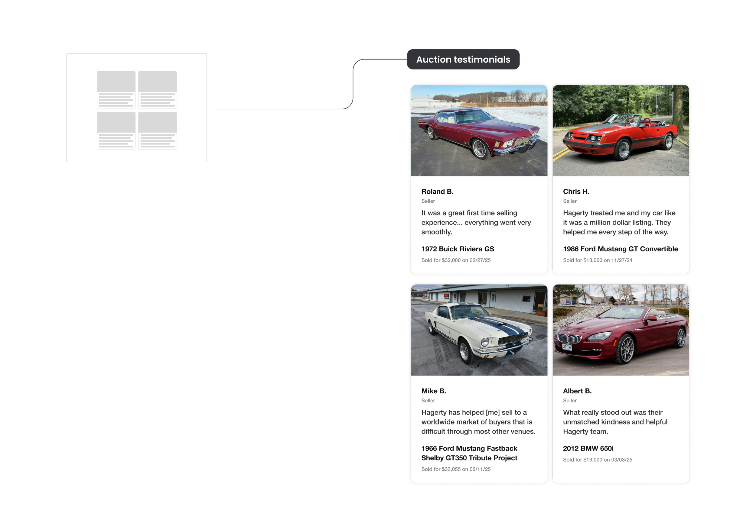Screen dimensions: 756x532
Task: Click the 1972 Buick Riviera photo
Action: pyautogui.click(x=479, y=131)
